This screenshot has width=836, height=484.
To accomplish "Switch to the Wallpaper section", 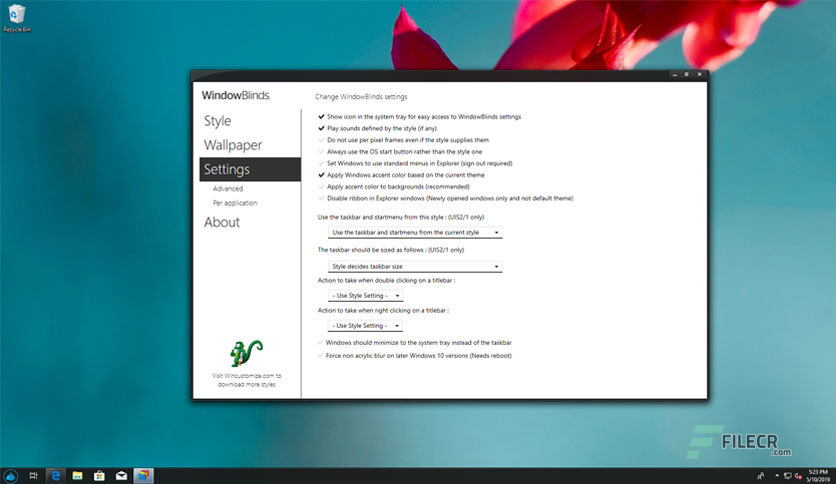I will (233, 145).
